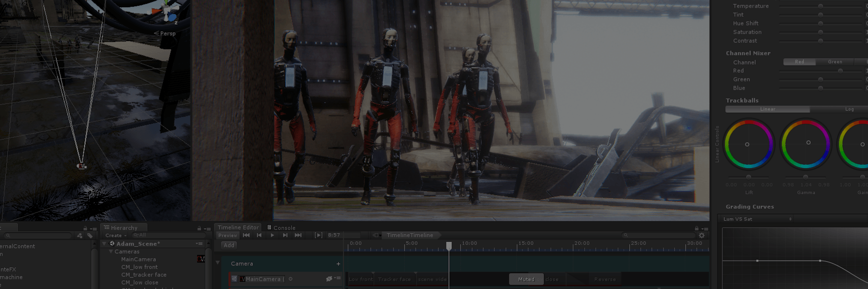Select the camera gizmo in the scene view
The image size is (868, 289).
pyautogui.click(x=81, y=166)
